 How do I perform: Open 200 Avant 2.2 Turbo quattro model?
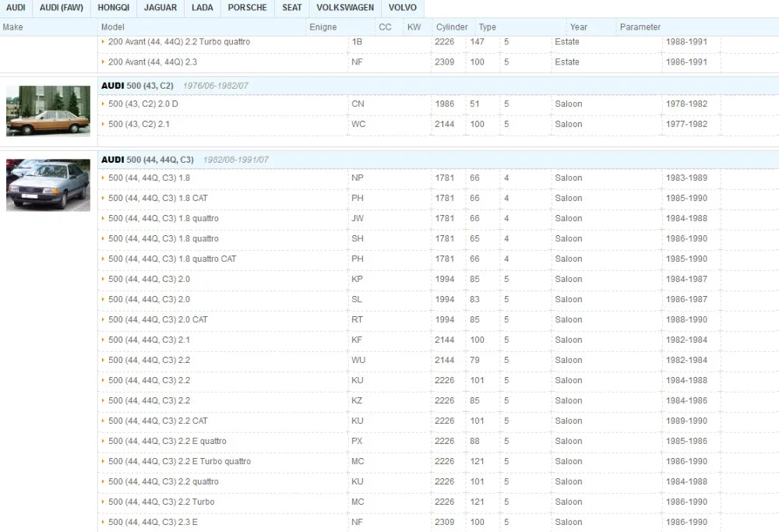179,42
